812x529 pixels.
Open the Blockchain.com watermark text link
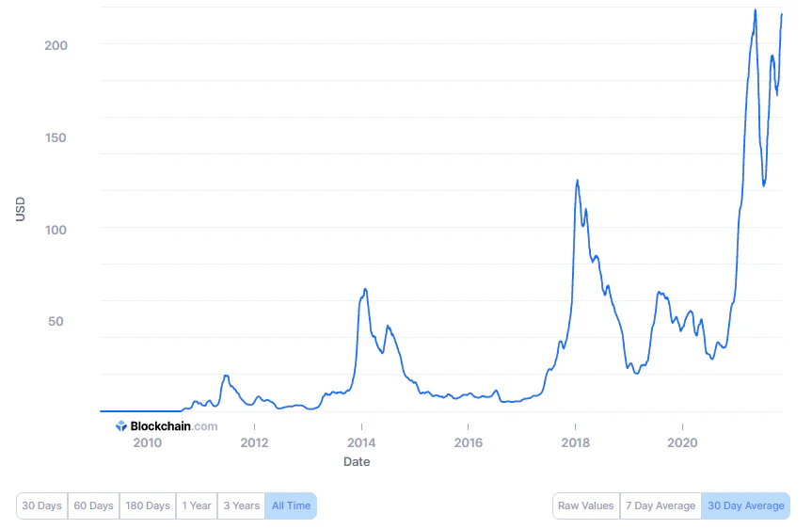coord(173,426)
